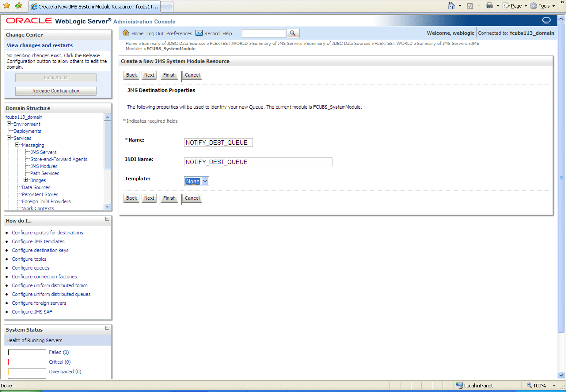Click the browser Print icon
Image resolution: width=566 pixels, height=392 pixels.
tap(489, 6)
